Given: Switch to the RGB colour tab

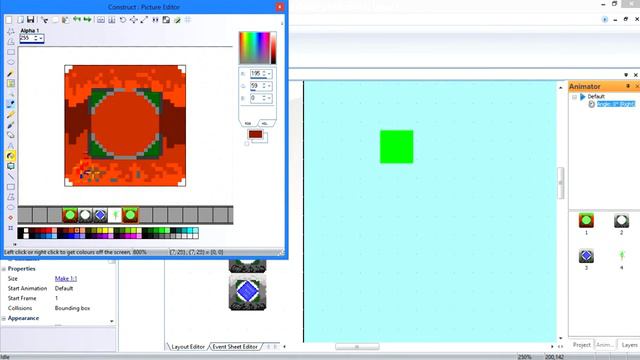Looking at the screenshot, I should click(248, 123).
